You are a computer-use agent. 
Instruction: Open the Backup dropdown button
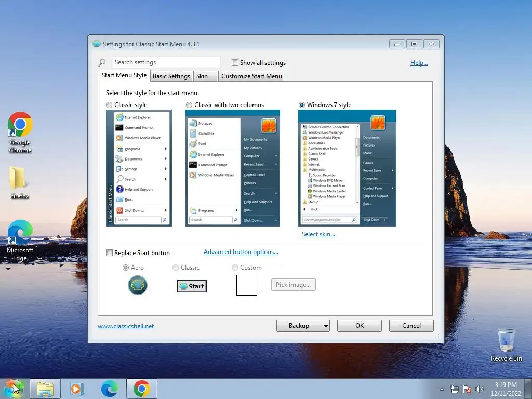coord(303,326)
